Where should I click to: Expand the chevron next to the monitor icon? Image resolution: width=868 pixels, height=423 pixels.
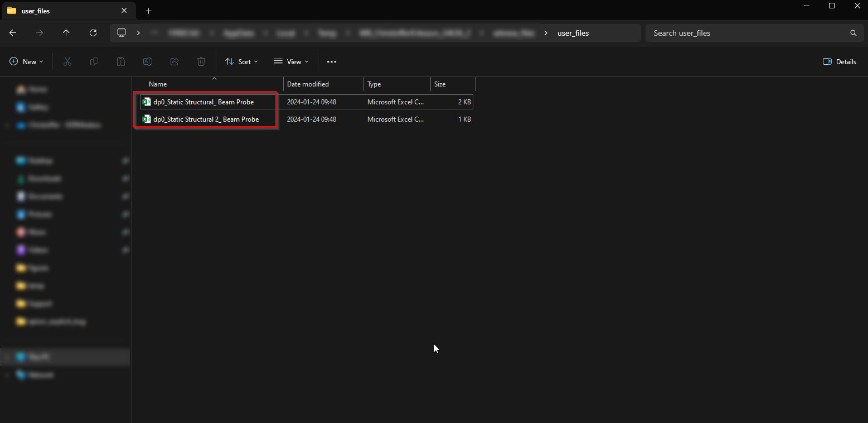tap(138, 33)
